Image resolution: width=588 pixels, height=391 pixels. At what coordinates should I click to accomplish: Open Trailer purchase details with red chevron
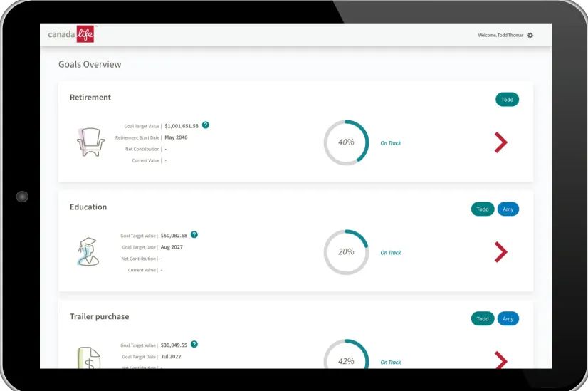point(500,360)
